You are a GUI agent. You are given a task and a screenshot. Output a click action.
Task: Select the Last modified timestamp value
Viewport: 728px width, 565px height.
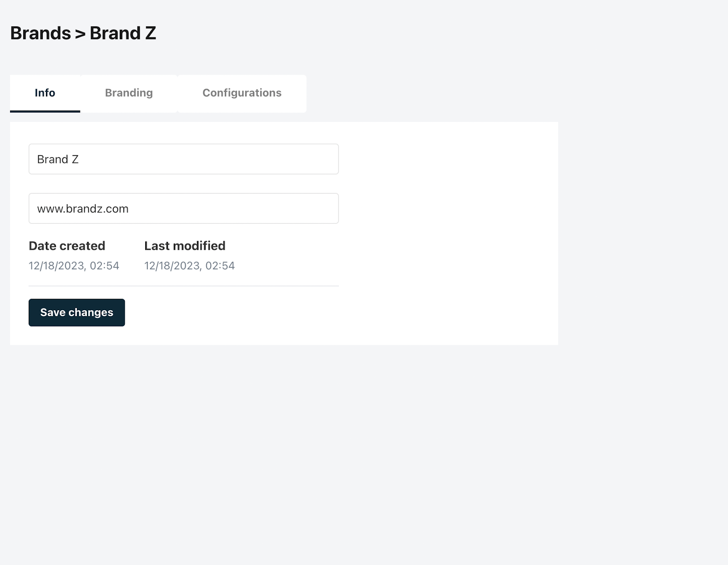click(189, 266)
